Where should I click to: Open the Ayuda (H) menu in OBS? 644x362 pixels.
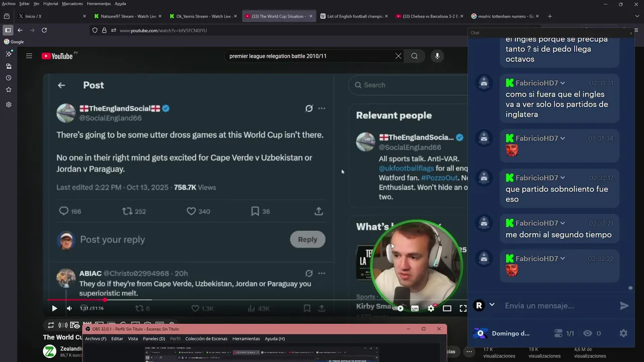(275, 339)
